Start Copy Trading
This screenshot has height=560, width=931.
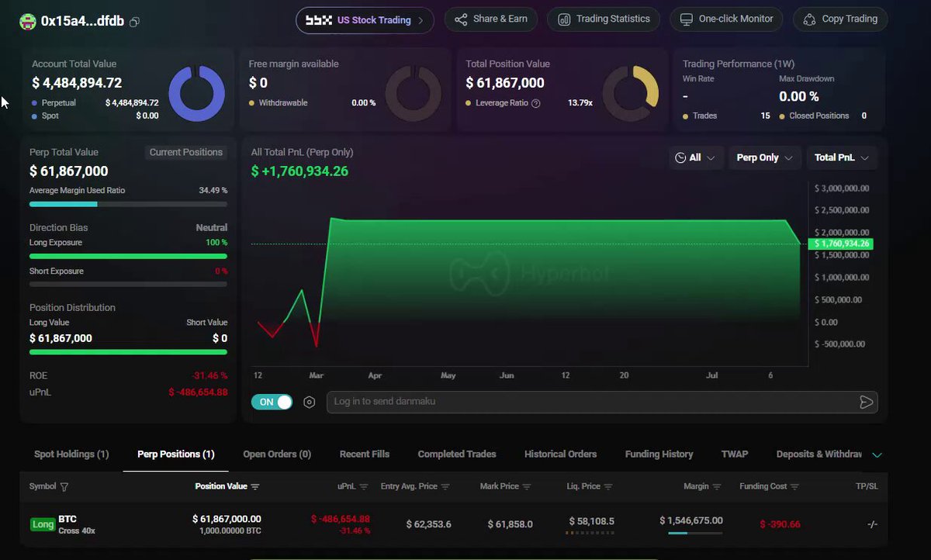840,19
